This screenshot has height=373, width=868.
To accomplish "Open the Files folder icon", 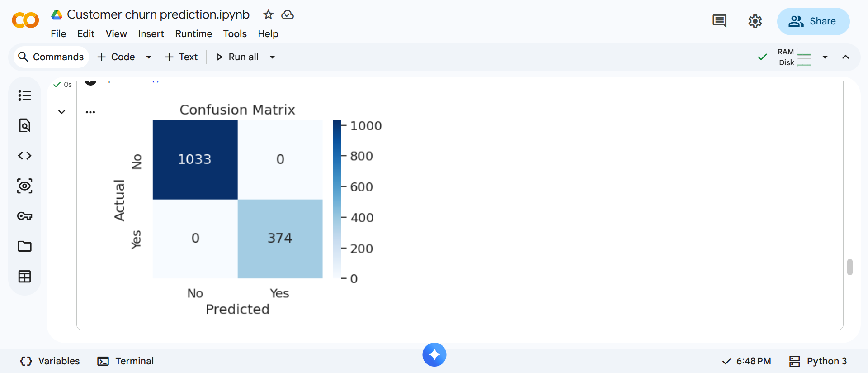I will pyautogui.click(x=24, y=246).
